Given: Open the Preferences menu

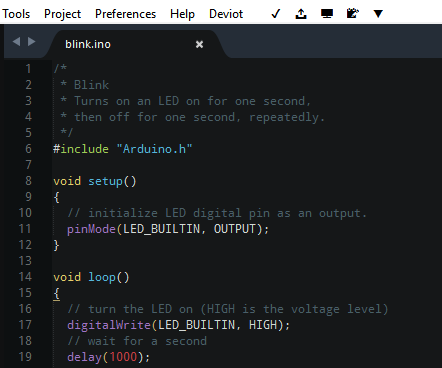Looking at the screenshot, I should 125,14.
